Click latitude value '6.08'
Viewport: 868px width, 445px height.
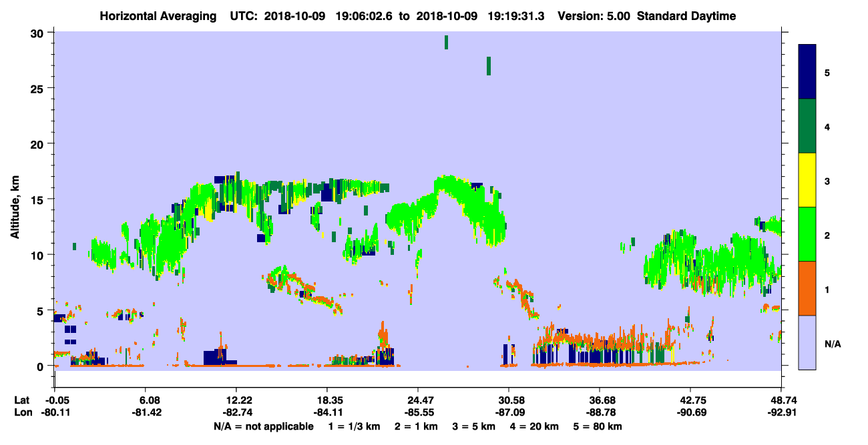click(149, 400)
